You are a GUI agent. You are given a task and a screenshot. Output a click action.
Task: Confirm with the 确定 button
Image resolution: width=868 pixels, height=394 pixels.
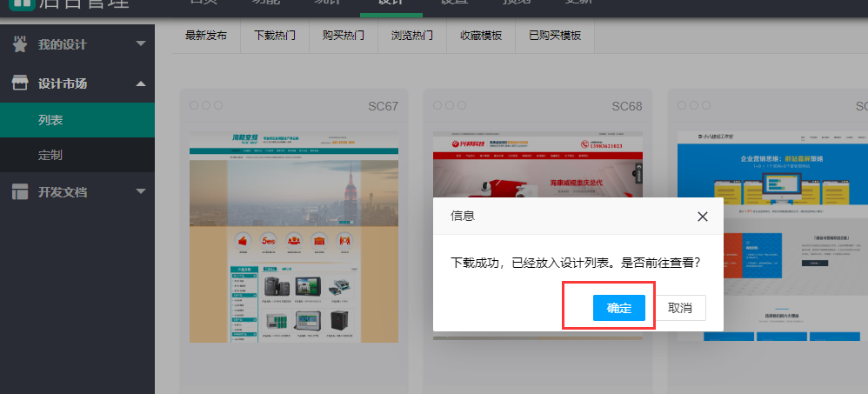point(619,308)
